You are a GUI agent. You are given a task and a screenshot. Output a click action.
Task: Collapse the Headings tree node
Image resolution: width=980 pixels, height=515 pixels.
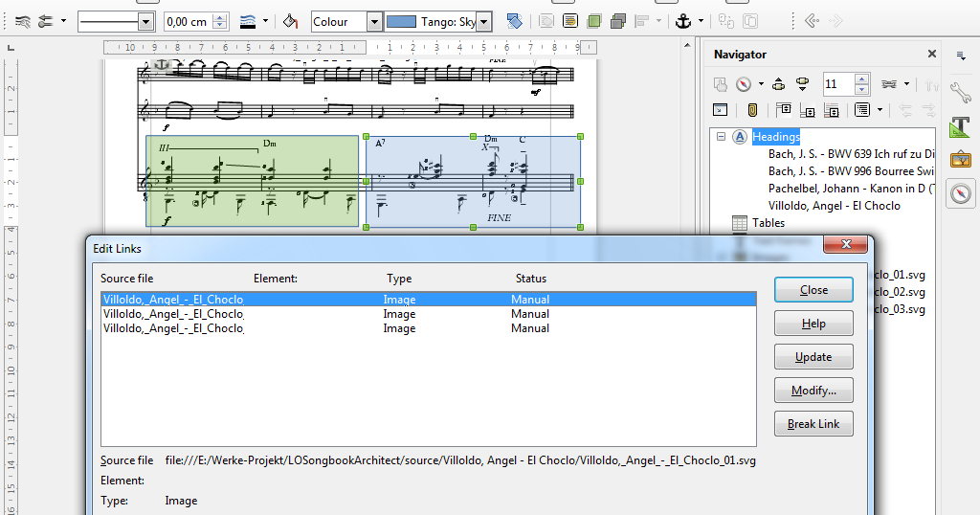click(x=722, y=136)
